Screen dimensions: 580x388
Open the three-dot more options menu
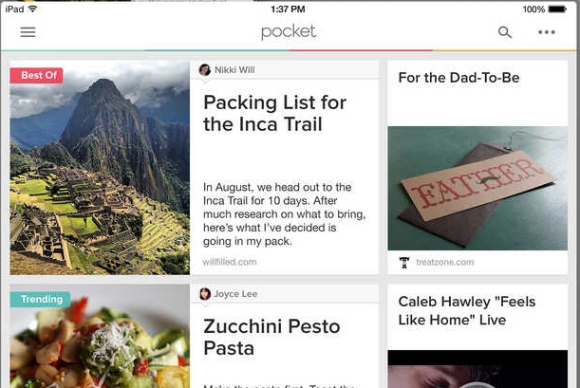546,32
